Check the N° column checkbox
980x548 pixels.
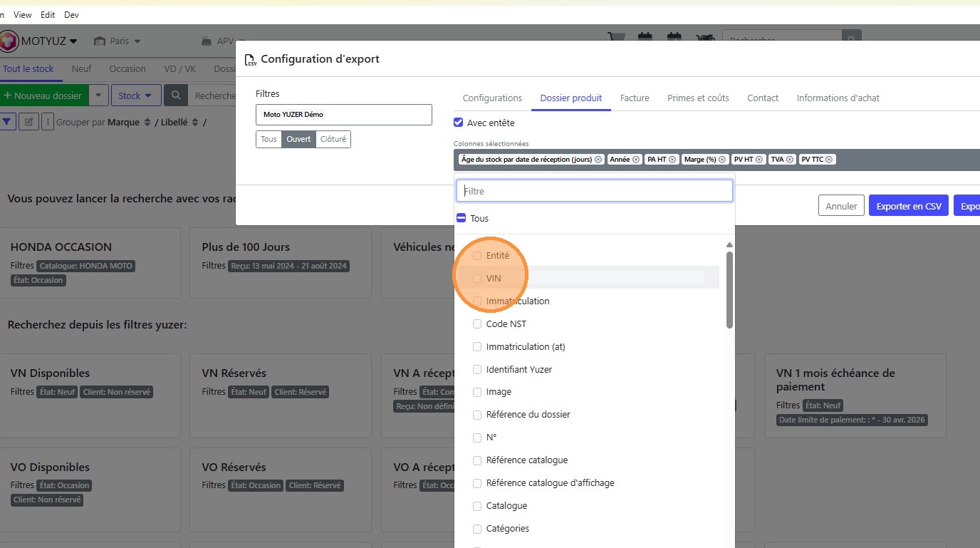(477, 438)
